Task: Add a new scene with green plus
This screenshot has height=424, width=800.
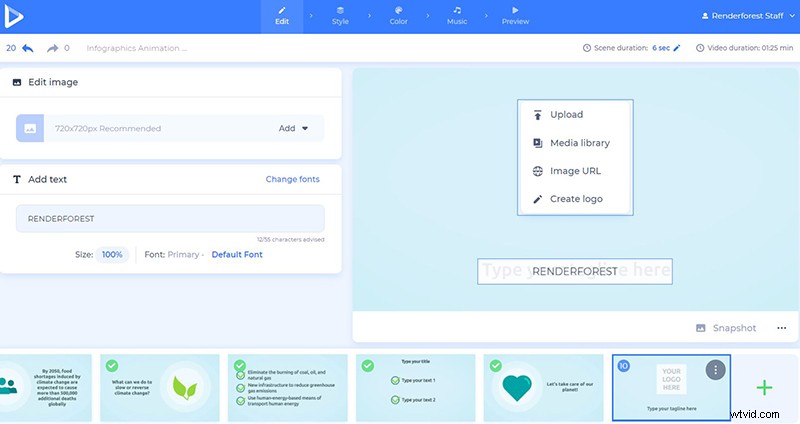Action: point(764,388)
